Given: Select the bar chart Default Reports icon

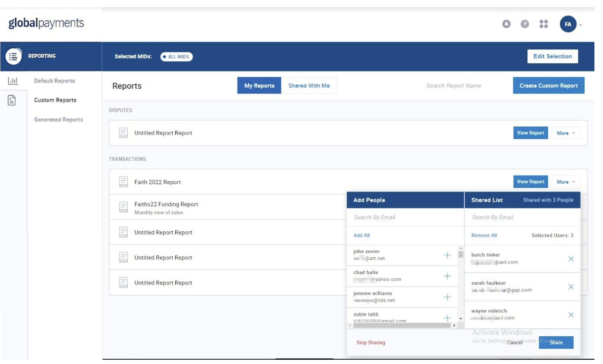Looking at the screenshot, I should (13, 81).
